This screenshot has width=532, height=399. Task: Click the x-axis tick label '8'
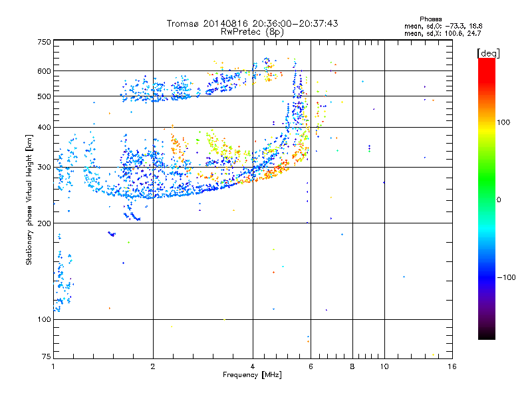pos(352,366)
